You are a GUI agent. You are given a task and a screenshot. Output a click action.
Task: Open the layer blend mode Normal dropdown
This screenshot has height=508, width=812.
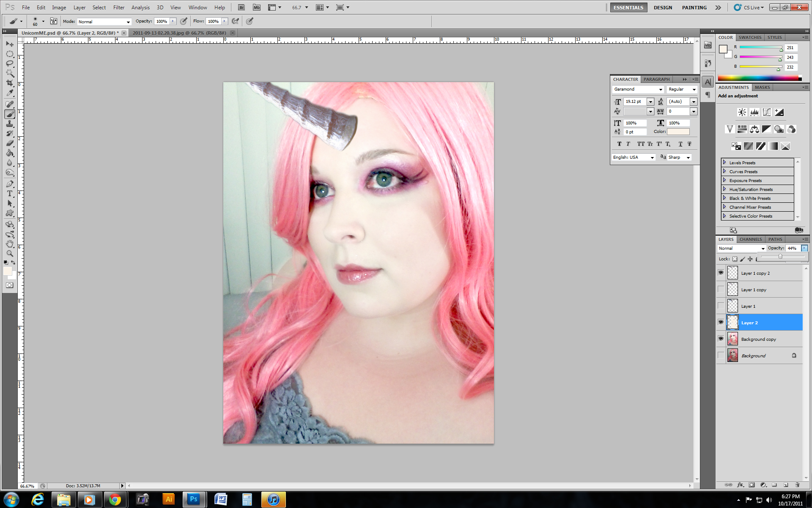click(741, 248)
